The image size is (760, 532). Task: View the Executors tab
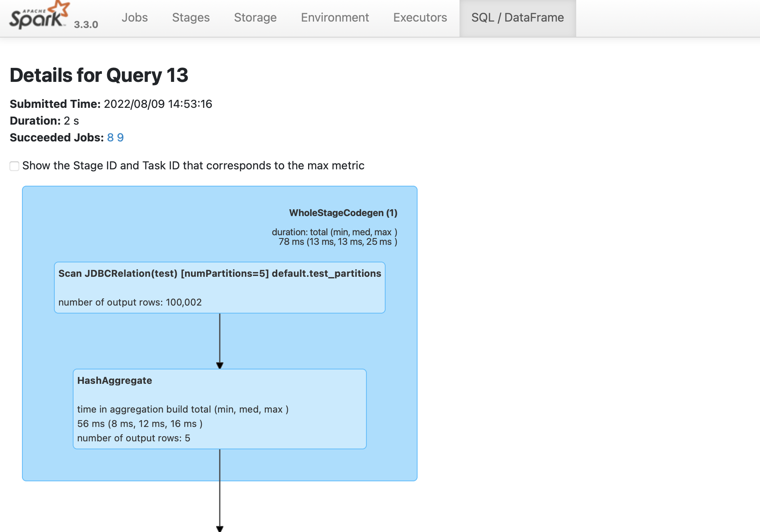point(420,18)
